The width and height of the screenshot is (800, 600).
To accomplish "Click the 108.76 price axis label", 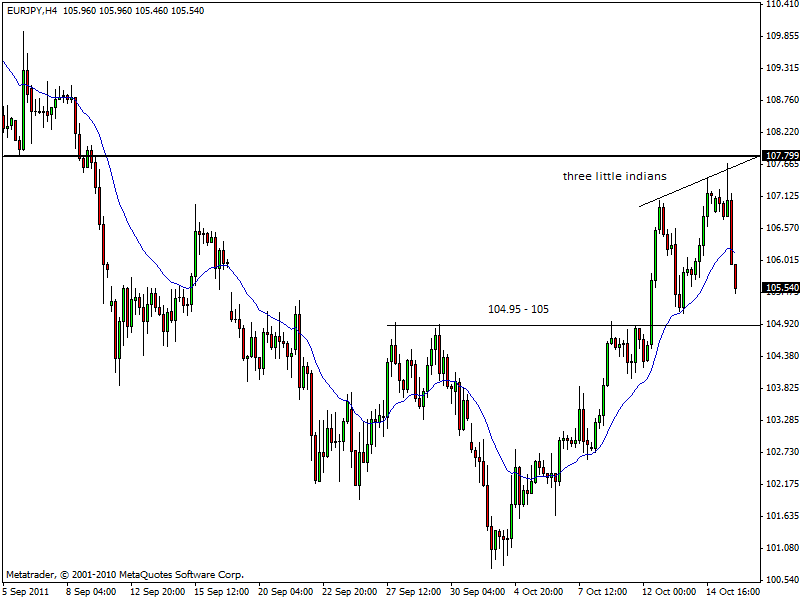I will pyautogui.click(x=780, y=100).
